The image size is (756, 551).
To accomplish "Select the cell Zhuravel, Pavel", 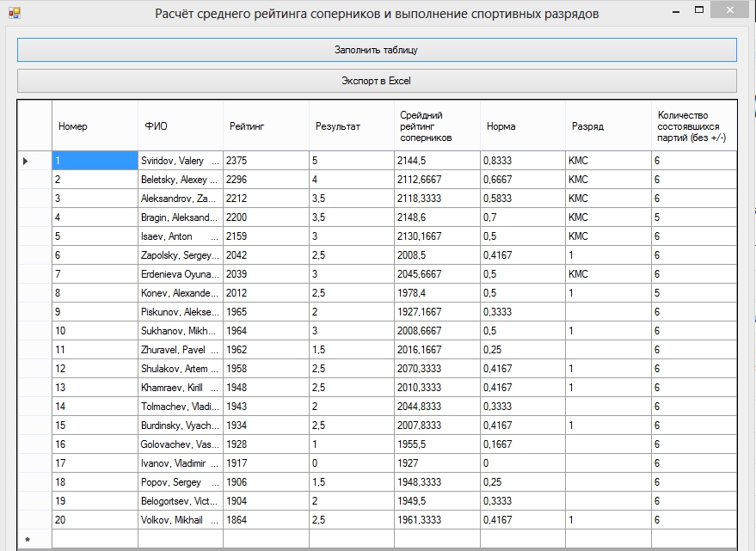I will [181, 350].
